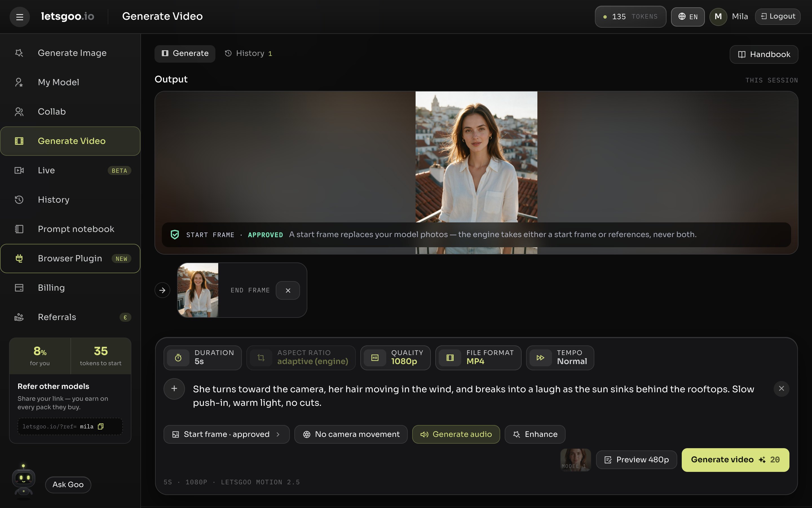Click the plus button beside prompt

pos(174,389)
